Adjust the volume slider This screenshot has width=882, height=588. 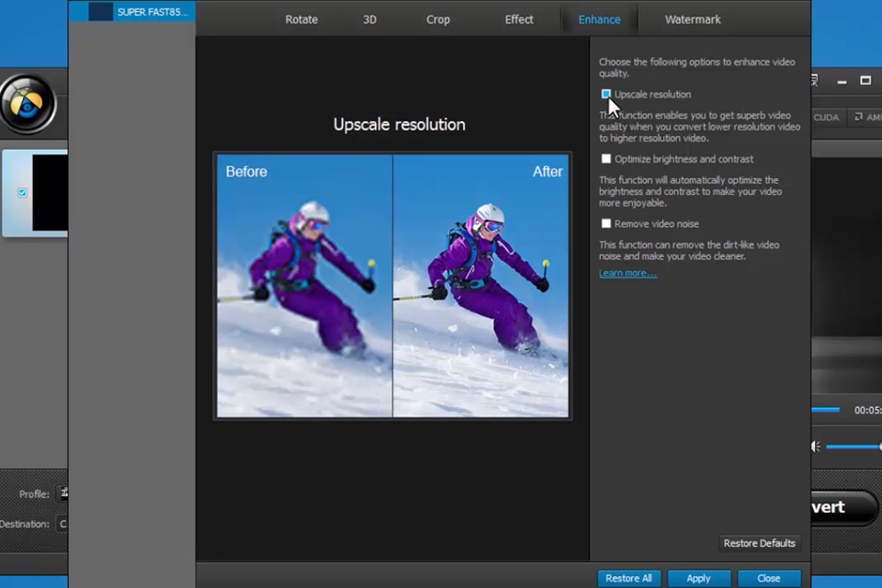(853, 447)
